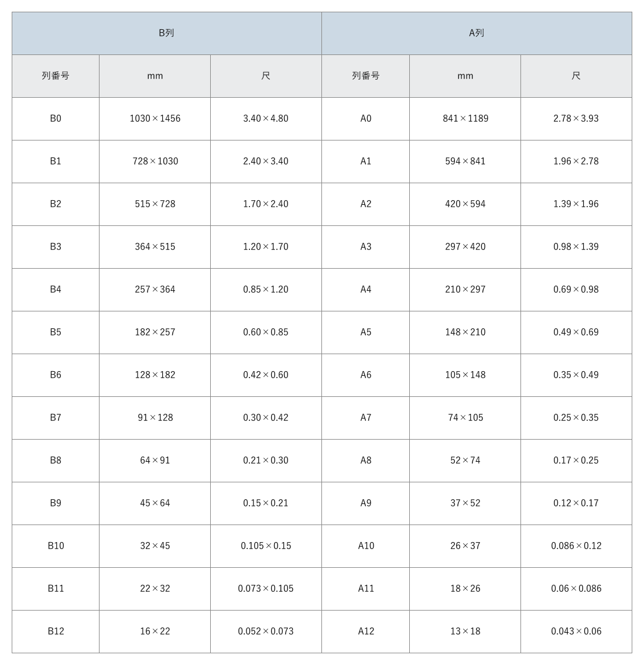The image size is (644, 665).
Task: Click the A0 841×1189 cell
Action: pyautogui.click(x=465, y=119)
